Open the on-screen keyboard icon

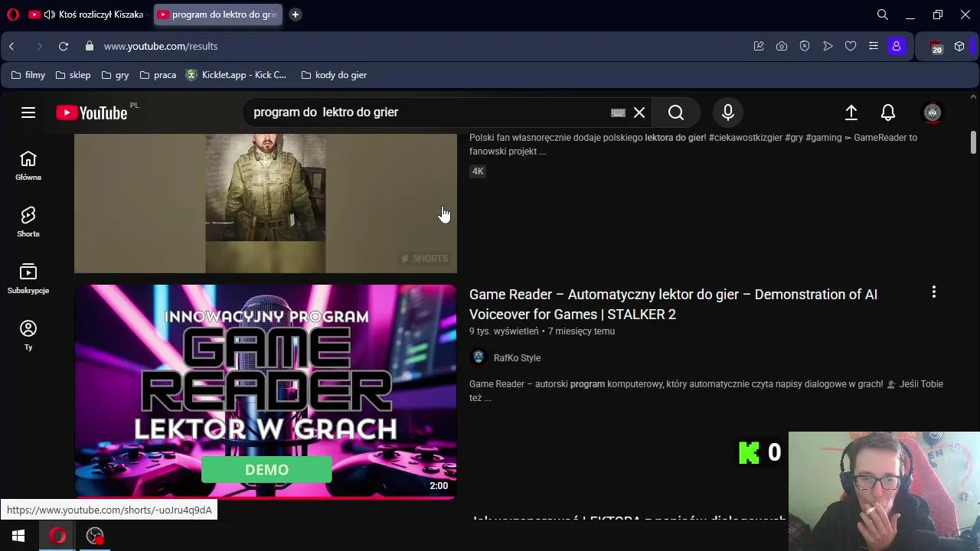click(618, 112)
